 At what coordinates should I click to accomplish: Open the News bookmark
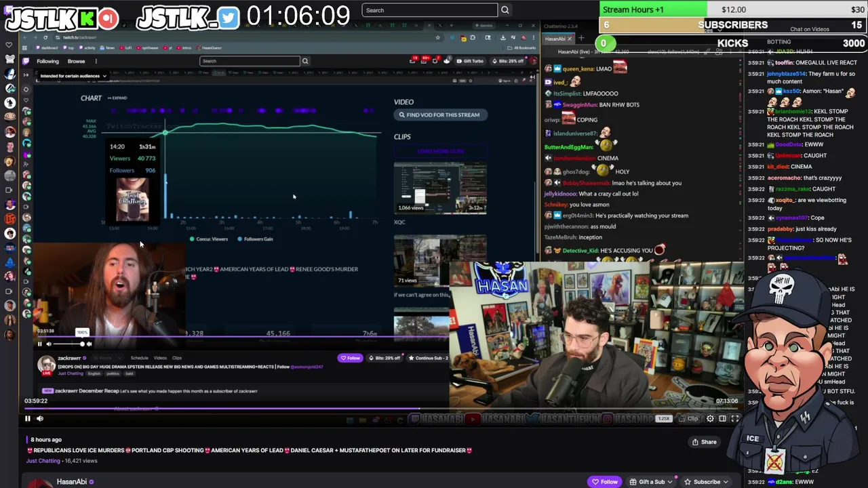tap(108, 48)
